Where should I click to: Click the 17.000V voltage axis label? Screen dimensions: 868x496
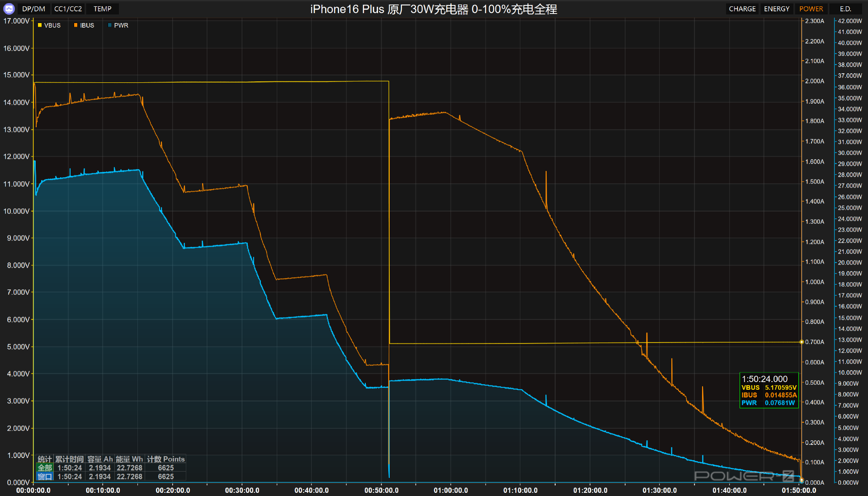16,21
